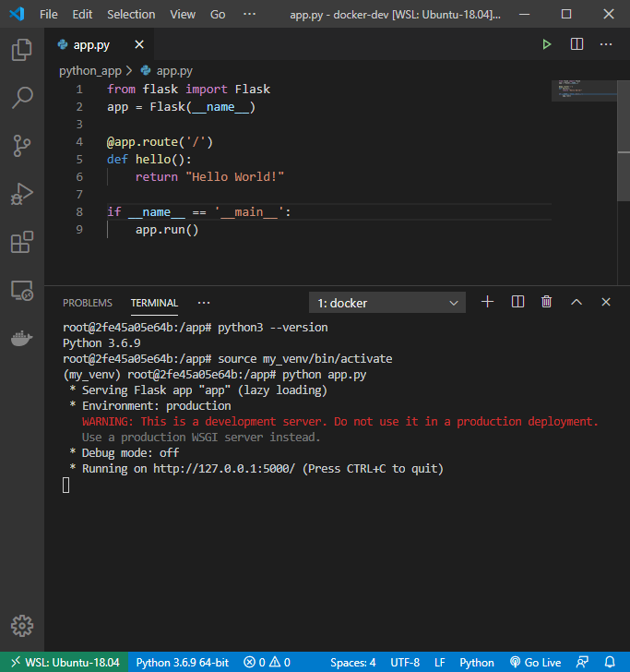630x672 pixels.
Task: Open the Selection menu
Action: pos(131,14)
